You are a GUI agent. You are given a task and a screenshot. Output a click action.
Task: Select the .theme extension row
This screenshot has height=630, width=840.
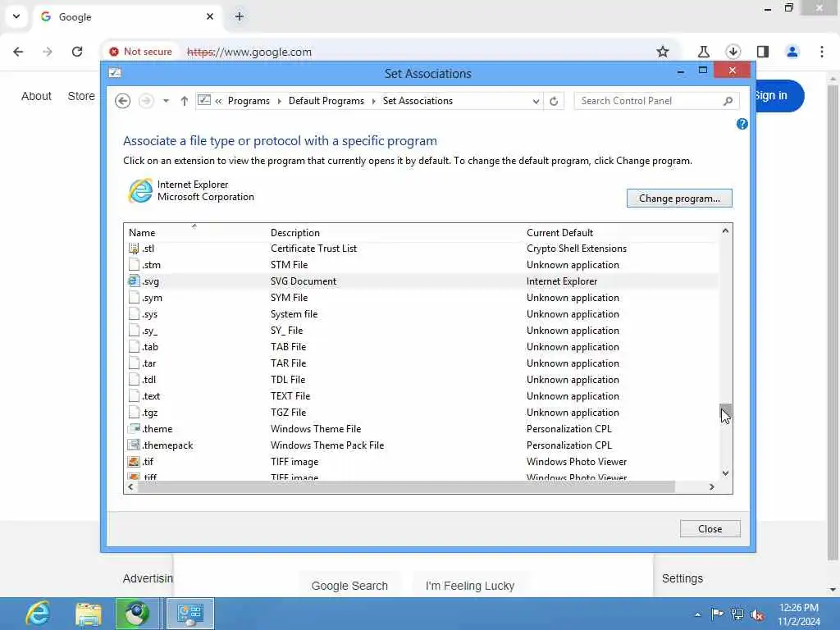422,429
